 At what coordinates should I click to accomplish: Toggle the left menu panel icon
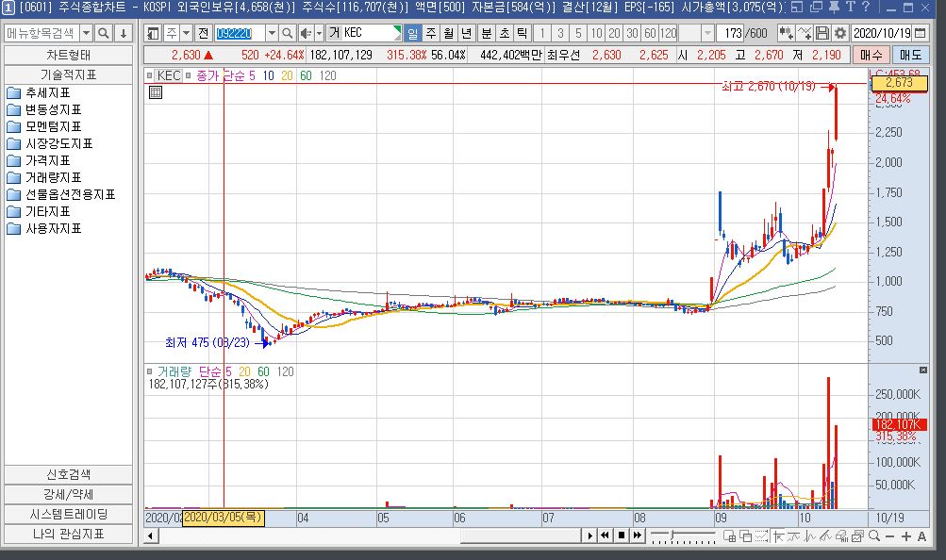click(x=153, y=33)
